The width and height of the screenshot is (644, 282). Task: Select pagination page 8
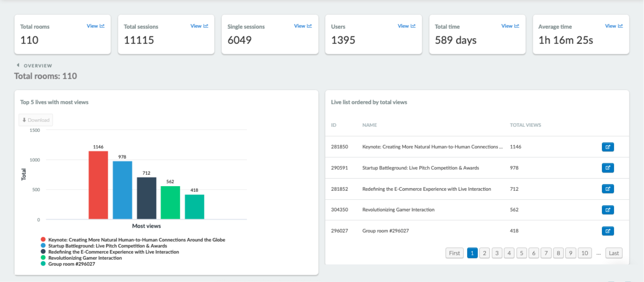click(558, 253)
